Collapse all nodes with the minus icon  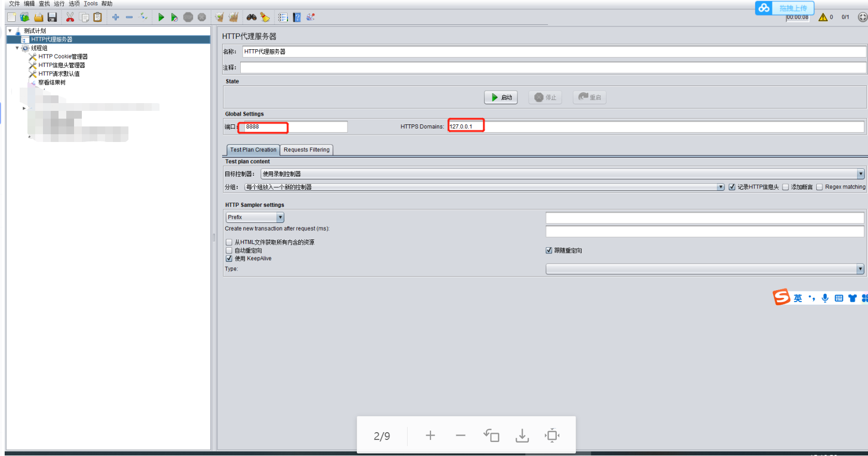coord(129,18)
